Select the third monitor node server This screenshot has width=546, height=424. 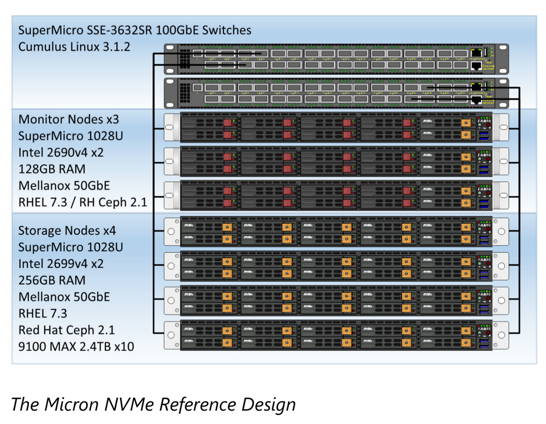tap(336, 195)
